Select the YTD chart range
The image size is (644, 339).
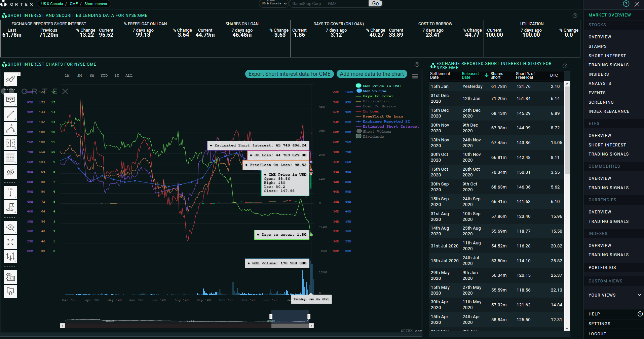[x=104, y=76]
